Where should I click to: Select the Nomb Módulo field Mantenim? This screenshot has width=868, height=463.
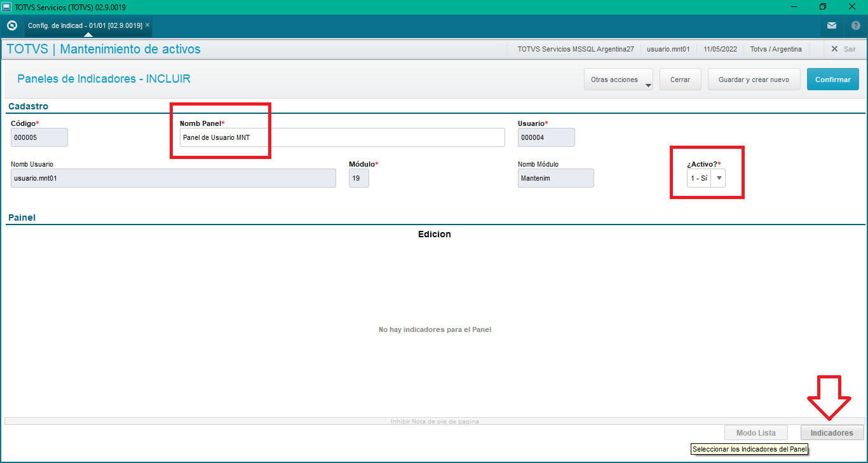pyautogui.click(x=556, y=178)
